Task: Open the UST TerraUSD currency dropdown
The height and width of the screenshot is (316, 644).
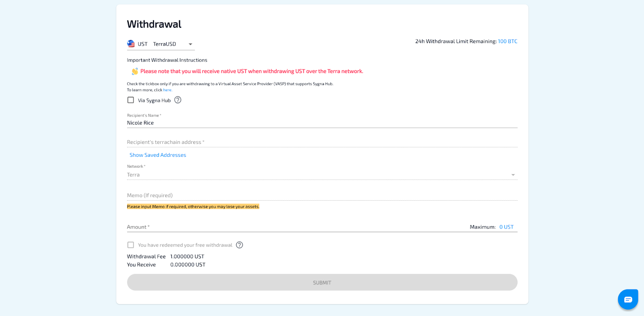Action: point(161,44)
